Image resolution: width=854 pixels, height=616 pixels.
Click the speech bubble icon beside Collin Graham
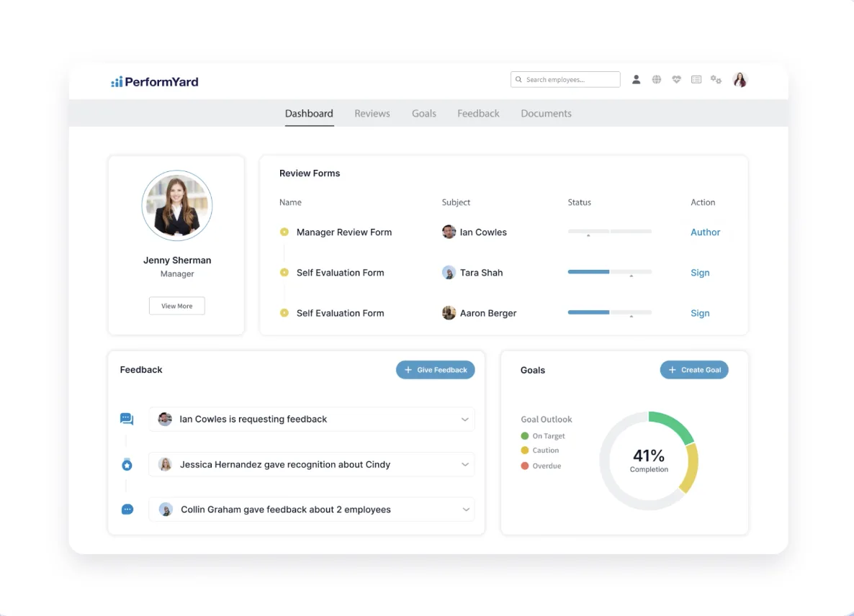point(127,509)
